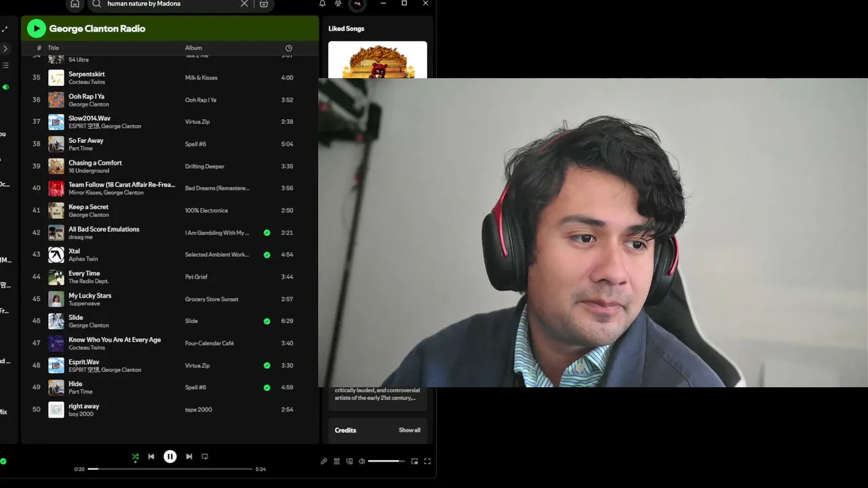Open library list view options icon
Screen dimensions: 868x488
click(5, 66)
